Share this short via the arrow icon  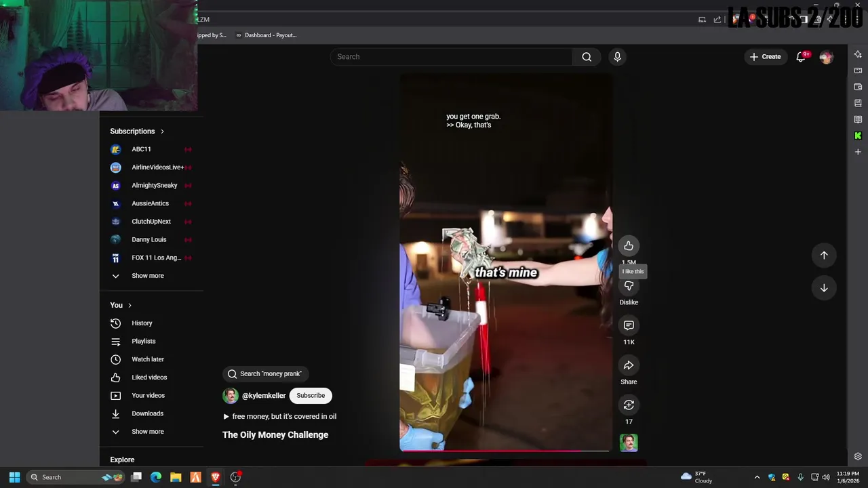(x=629, y=365)
